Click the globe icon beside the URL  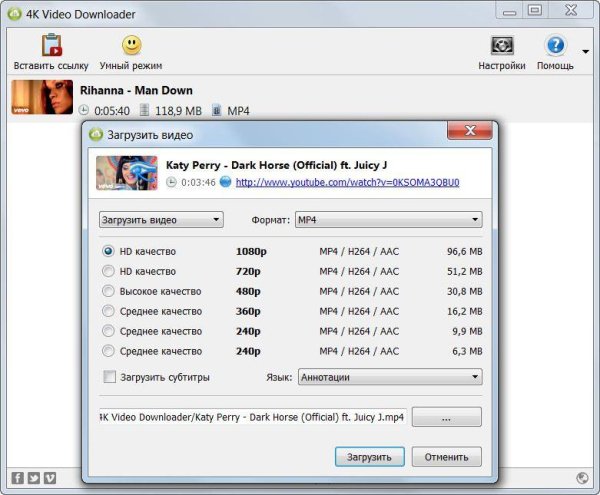pyautogui.click(x=225, y=182)
